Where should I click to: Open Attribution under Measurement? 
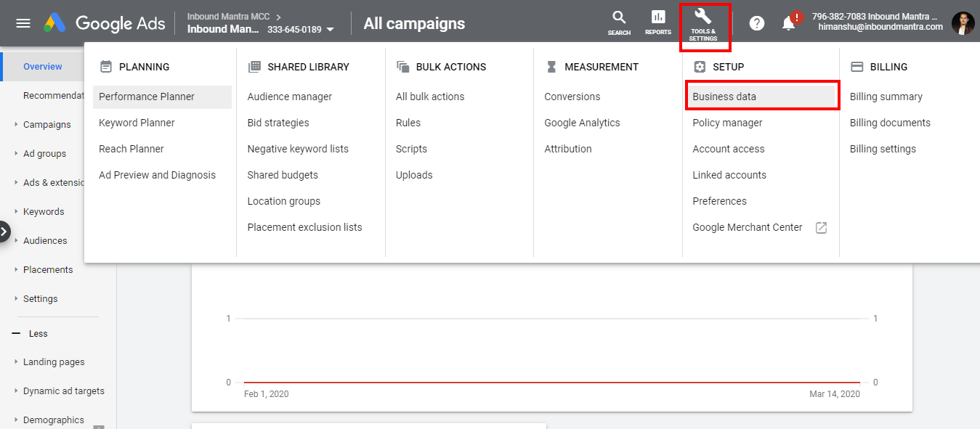pyautogui.click(x=568, y=149)
